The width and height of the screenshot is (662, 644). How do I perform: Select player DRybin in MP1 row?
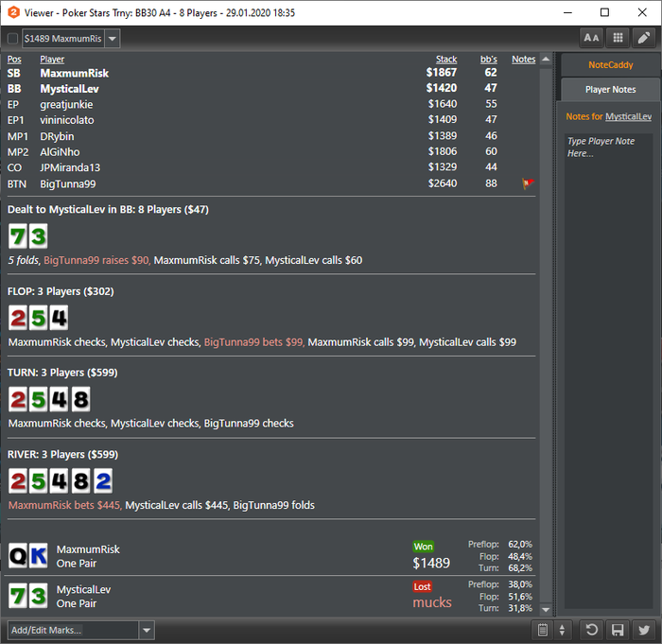[x=57, y=136]
